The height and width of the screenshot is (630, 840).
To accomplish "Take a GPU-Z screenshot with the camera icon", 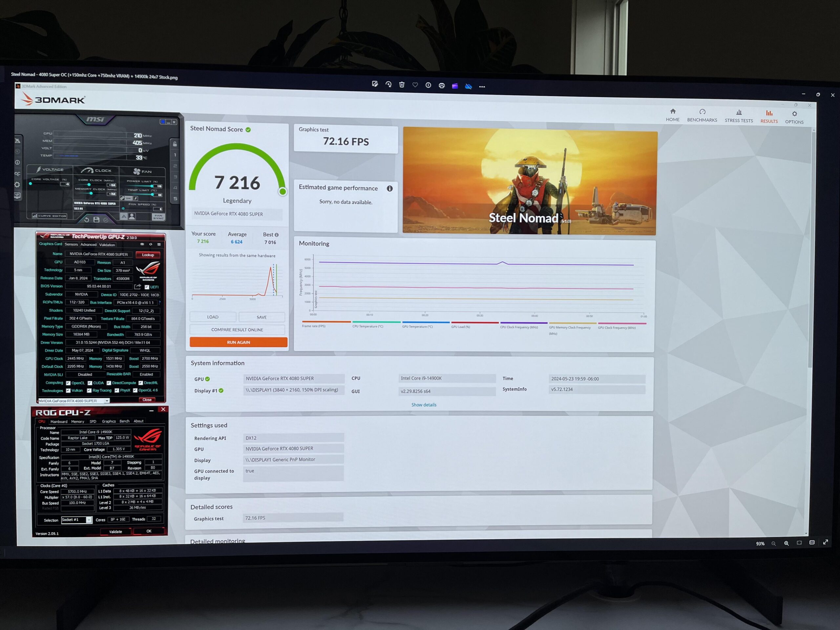I will coord(142,244).
